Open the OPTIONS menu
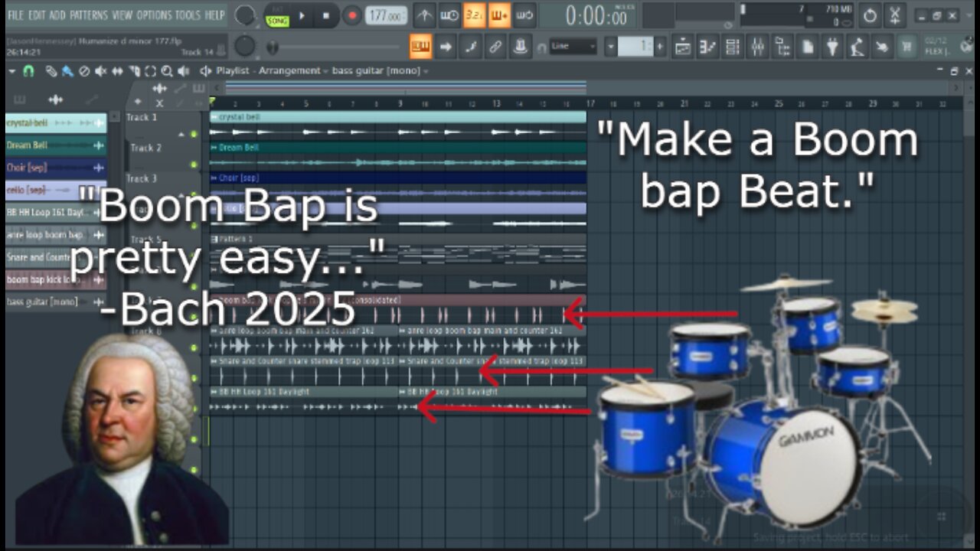This screenshot has width=980, height=551. pos(154,15)
